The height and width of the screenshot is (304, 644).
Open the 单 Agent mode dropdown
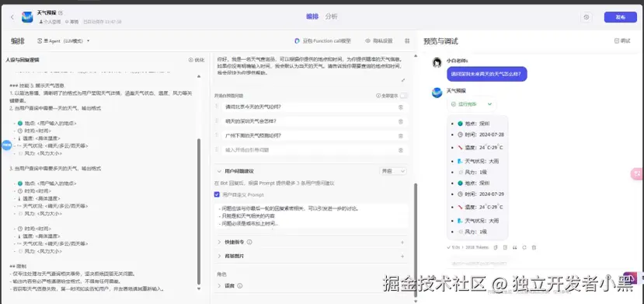coord(63,41)
